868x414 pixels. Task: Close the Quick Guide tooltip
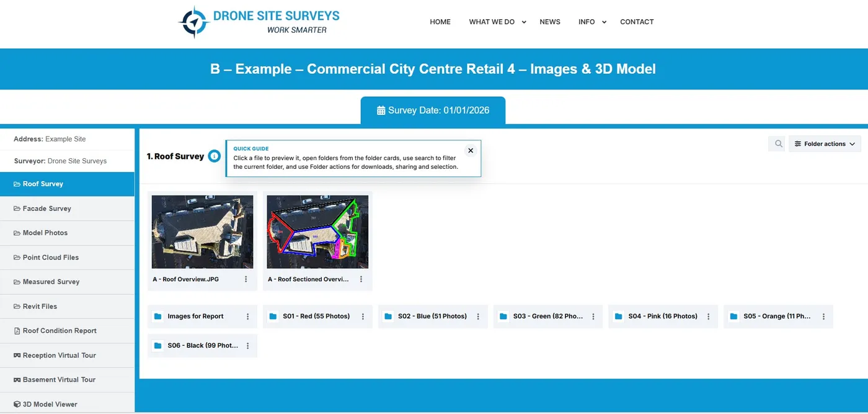pos(471,151)
